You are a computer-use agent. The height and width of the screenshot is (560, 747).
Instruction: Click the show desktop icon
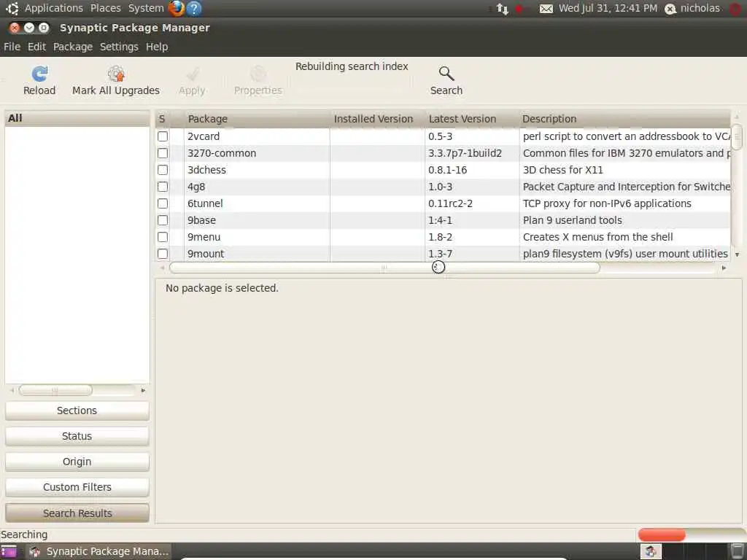[x=8, y=551]
